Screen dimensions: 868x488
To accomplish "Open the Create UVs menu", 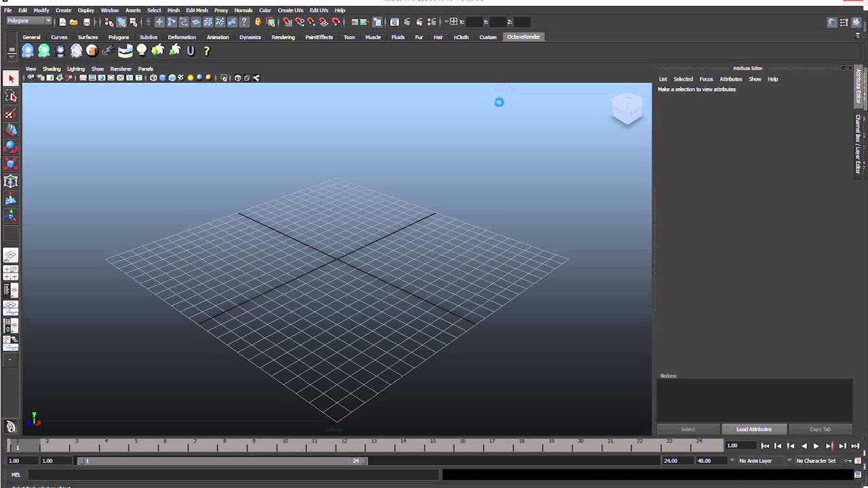I will point(290,10).
